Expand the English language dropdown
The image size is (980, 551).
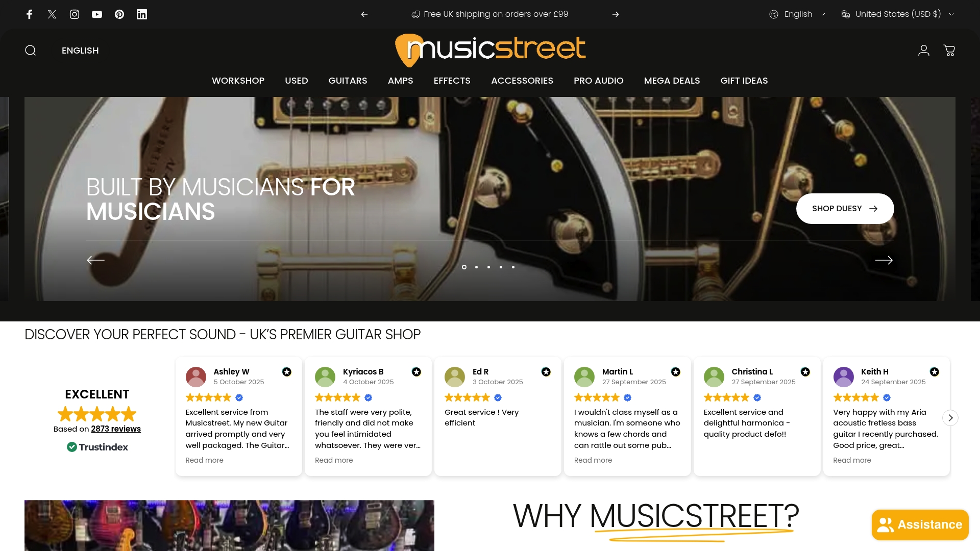click(797, 14)
